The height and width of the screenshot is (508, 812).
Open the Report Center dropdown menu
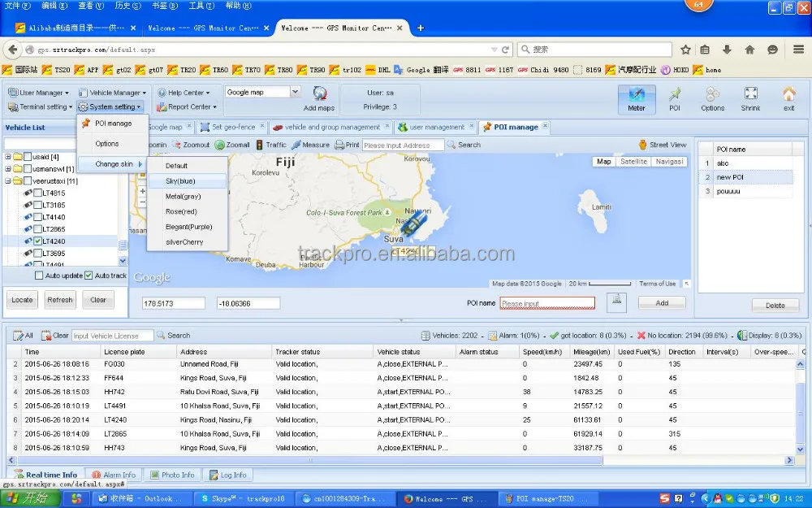(x=188, y=106)
